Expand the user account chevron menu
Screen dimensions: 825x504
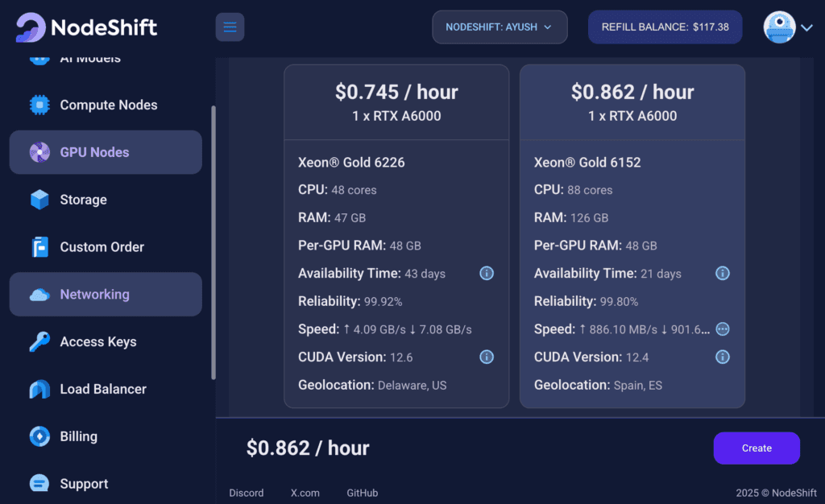pos(807,27)
